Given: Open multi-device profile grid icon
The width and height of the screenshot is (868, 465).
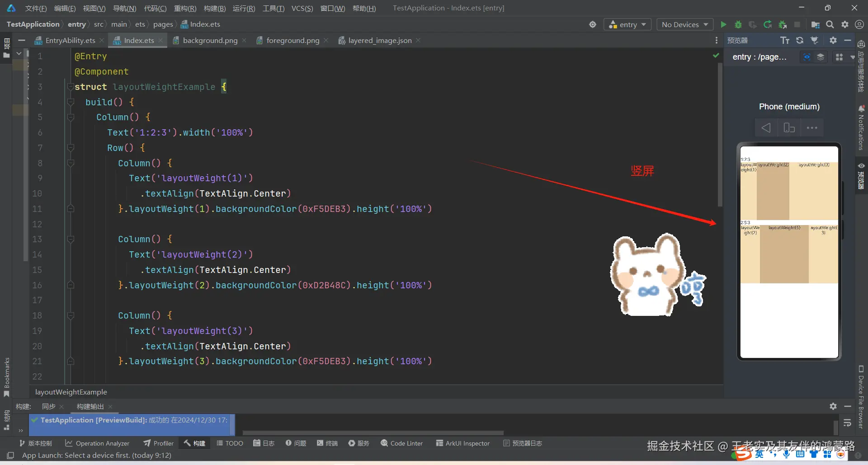Looking at the screenshot, I should 840,57.
